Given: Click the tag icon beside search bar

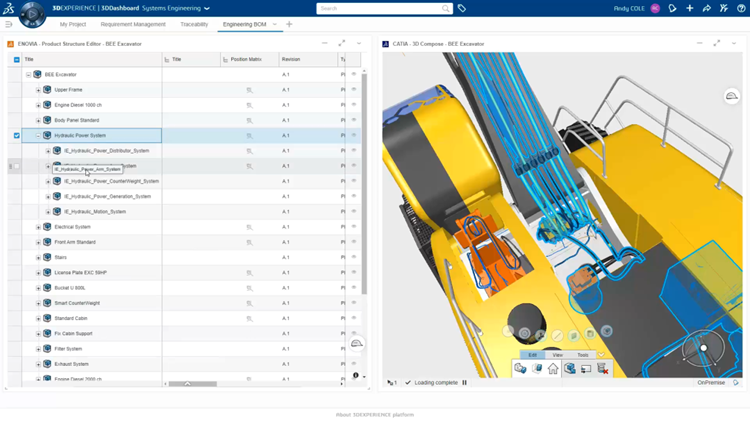Looking at the screenshot, I should pyautogui.click(x=462, y=8).
